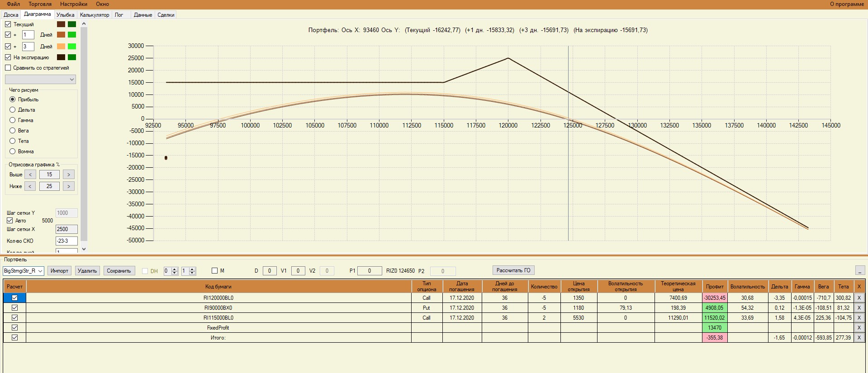Pick the light green swatch for +3 Дней

[x=72, y=47]
